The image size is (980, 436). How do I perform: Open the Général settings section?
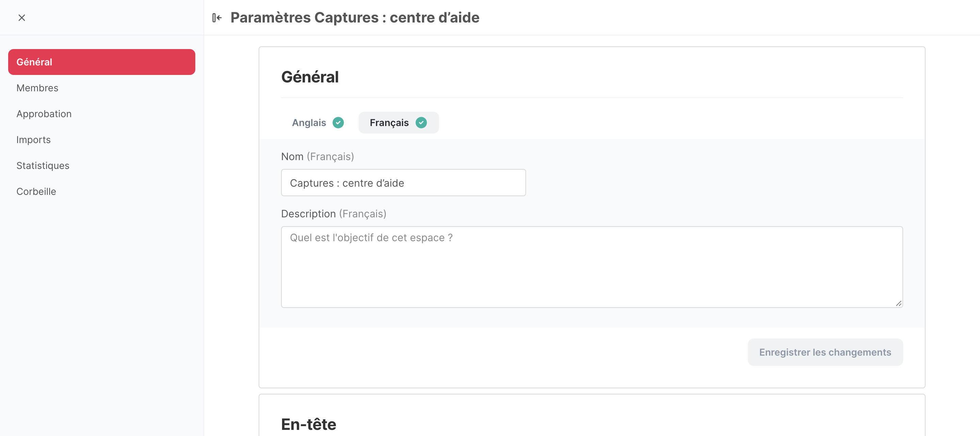[x=102, y=62]
